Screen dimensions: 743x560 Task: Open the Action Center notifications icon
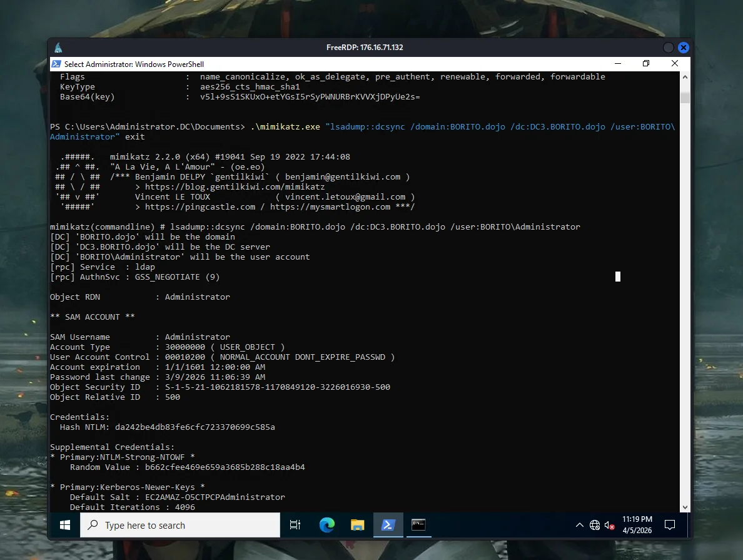click(670, 525)
